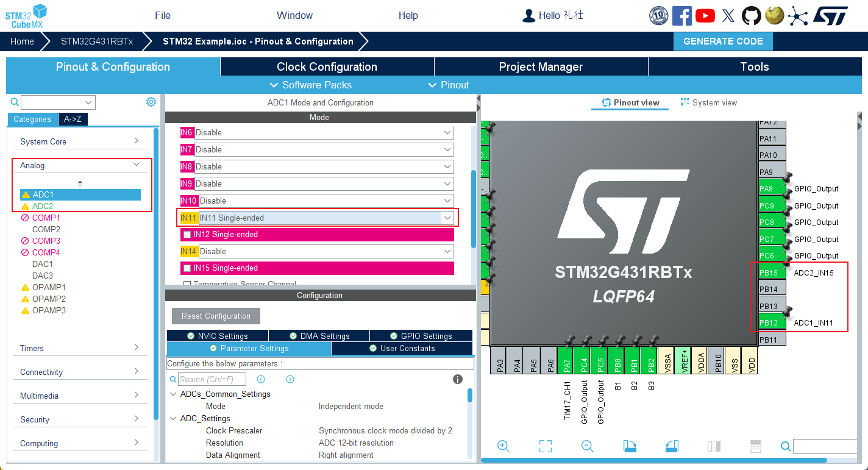Enable the IN15 Single-ended checkbox
Image resolution: width=868 pixels, height=470 pixels.
click(x=187, y=268)
